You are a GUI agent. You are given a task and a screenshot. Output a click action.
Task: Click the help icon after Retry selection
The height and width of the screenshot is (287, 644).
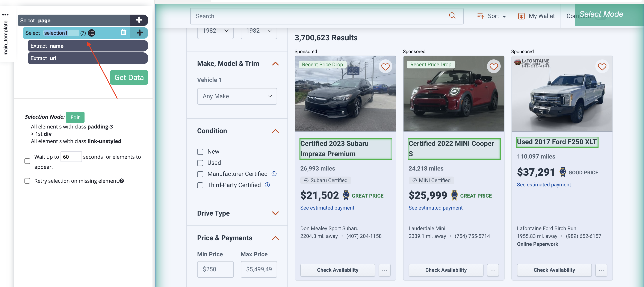point(121,181)
